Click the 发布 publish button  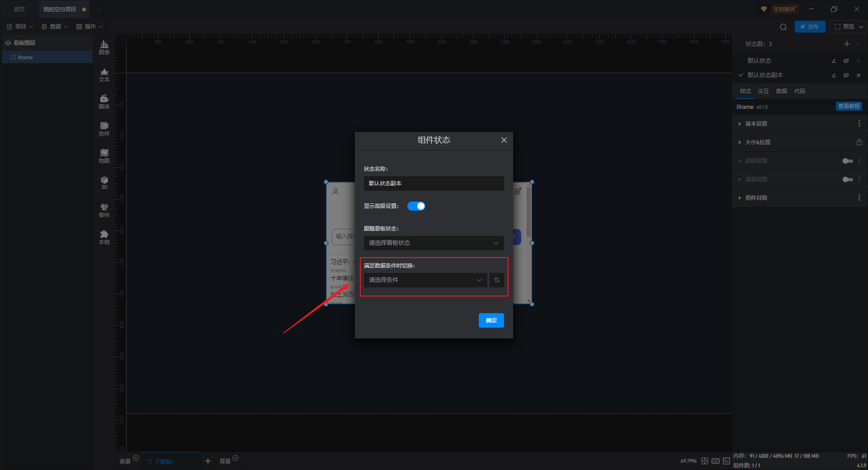click(x=810, y=27)
